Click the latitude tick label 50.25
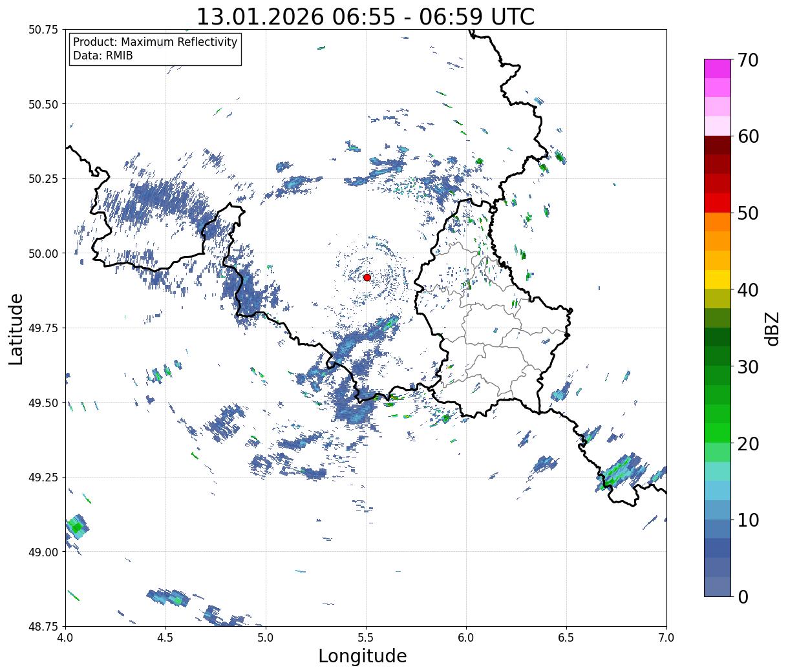Image resolution: width=788 pixels, height=672 pixels. pyautogui.click(x=43, y=179)
